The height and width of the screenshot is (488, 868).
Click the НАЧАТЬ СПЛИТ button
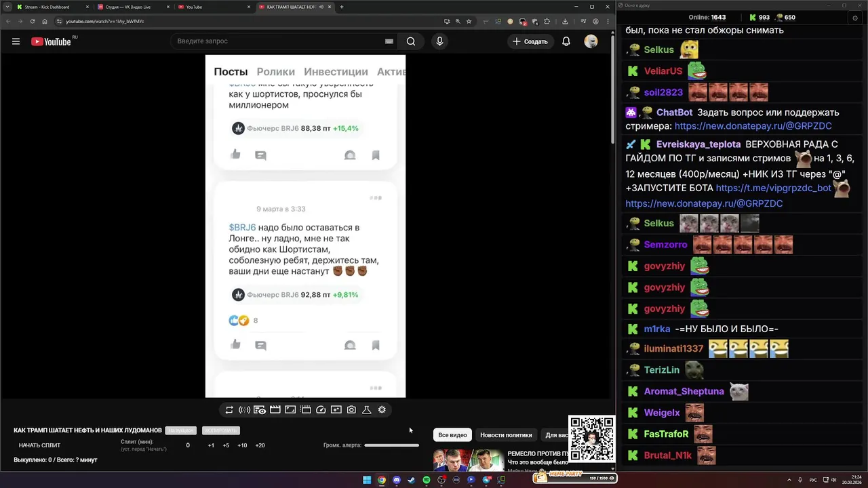[x=39, y=445]
